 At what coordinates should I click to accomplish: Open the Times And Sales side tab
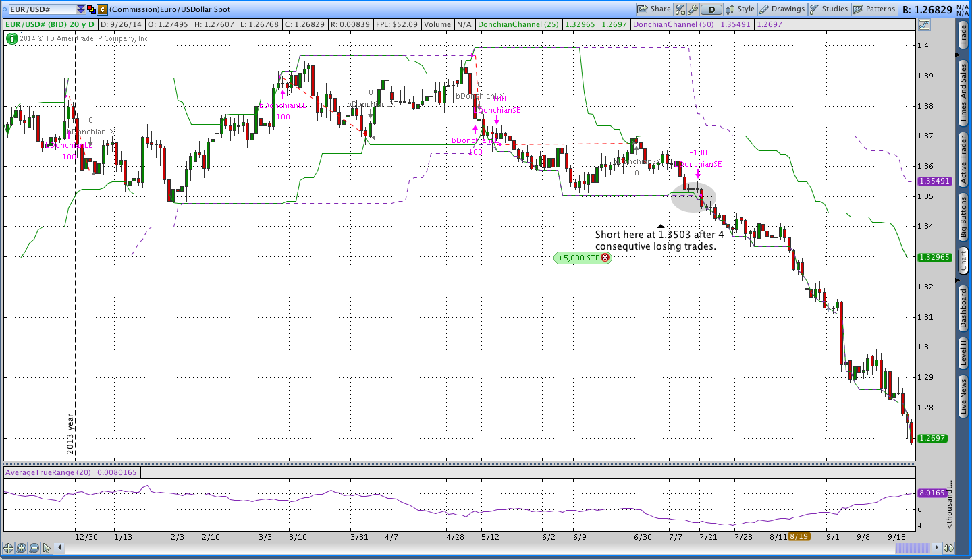pyautogui.click(x=963, y=92)
